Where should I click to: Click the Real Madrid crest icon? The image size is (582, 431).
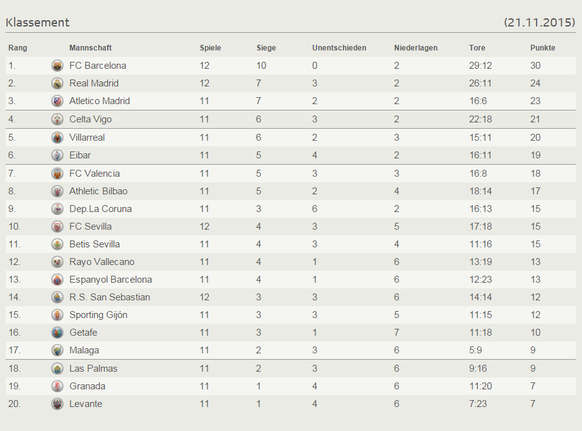(x=57, y=83)
